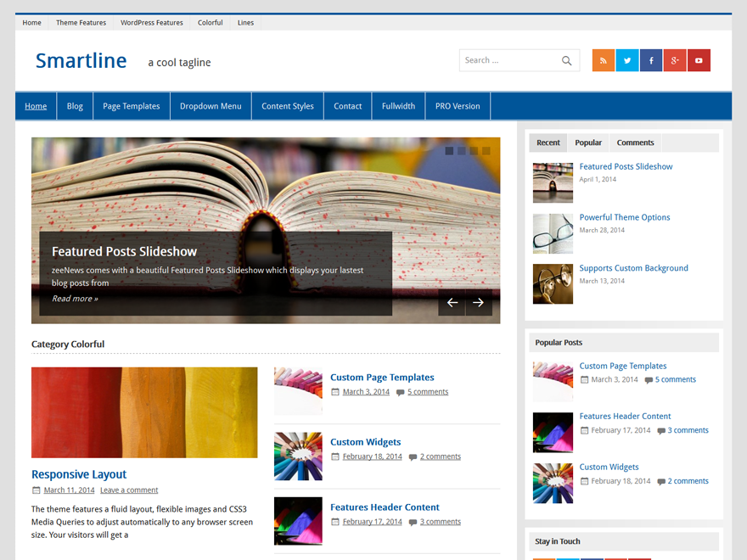Open Colorful in the top menu

[x=211, y=22]
